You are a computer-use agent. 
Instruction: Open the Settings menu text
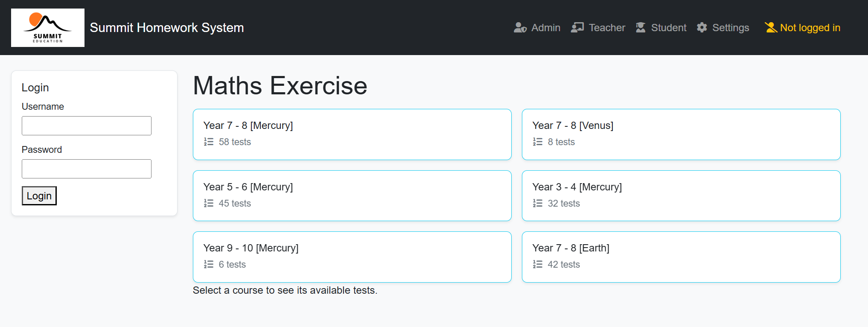(731, 28)
